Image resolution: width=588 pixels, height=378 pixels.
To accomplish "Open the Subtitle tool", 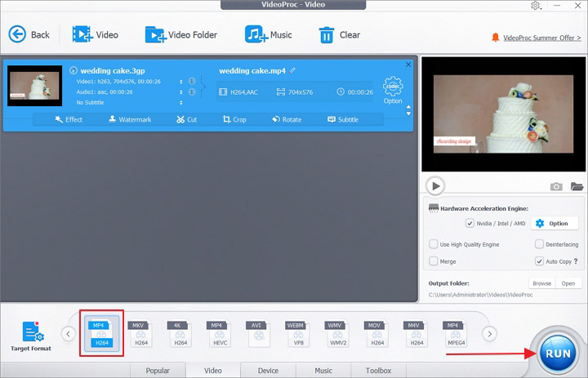I will point(343,120).
